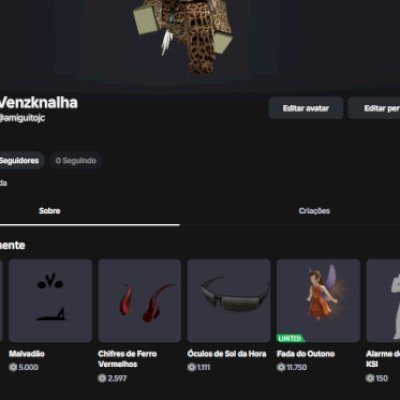
Task: Click the Robux icon beside 2.597 price
Action: tap(102, 378)
